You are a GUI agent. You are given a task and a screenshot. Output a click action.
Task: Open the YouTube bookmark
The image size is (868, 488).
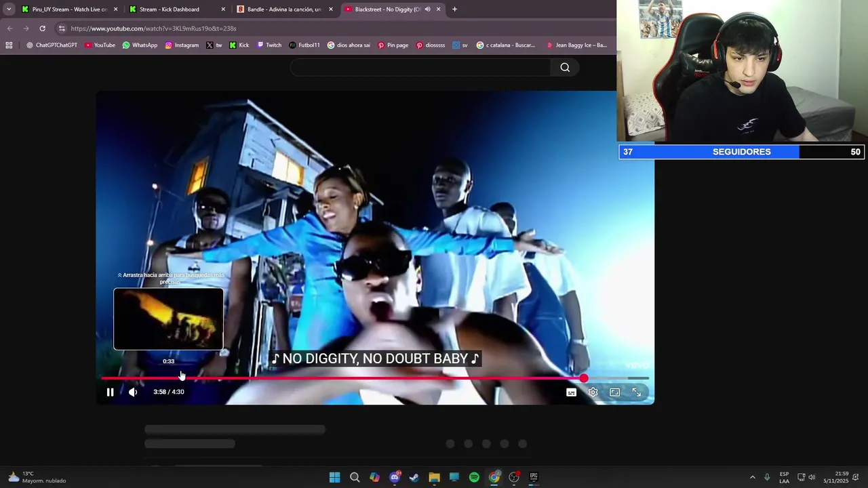click(x=100, y=45)
